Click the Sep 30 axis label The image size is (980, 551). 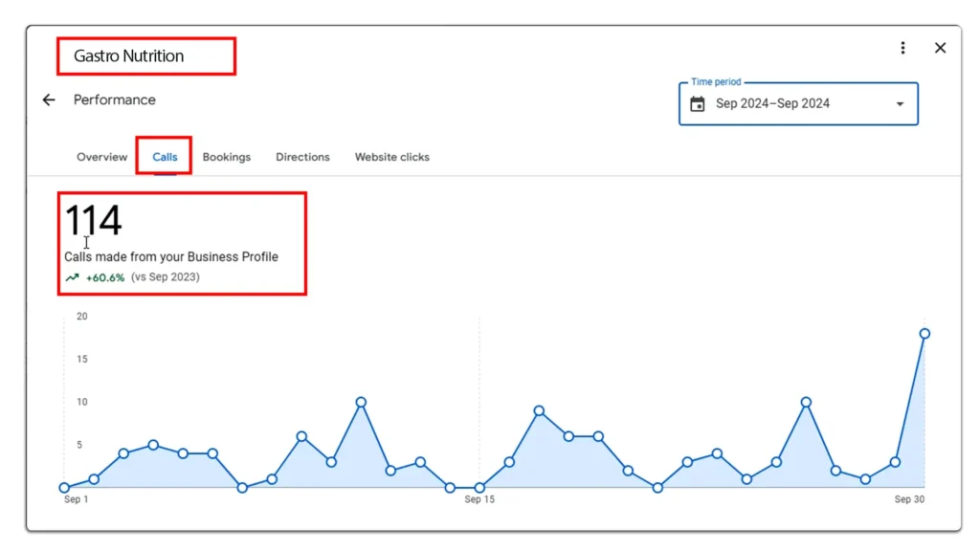[x=908, y=499]
